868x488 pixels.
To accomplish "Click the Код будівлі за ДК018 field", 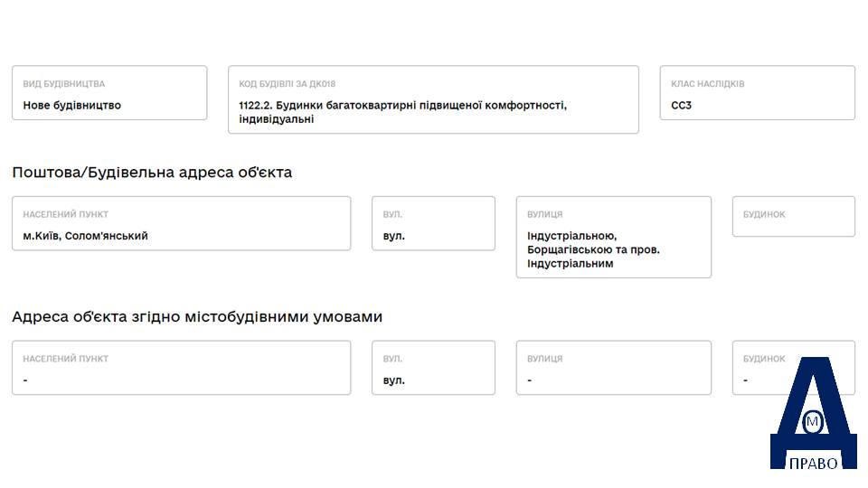I will coord(433,99).
